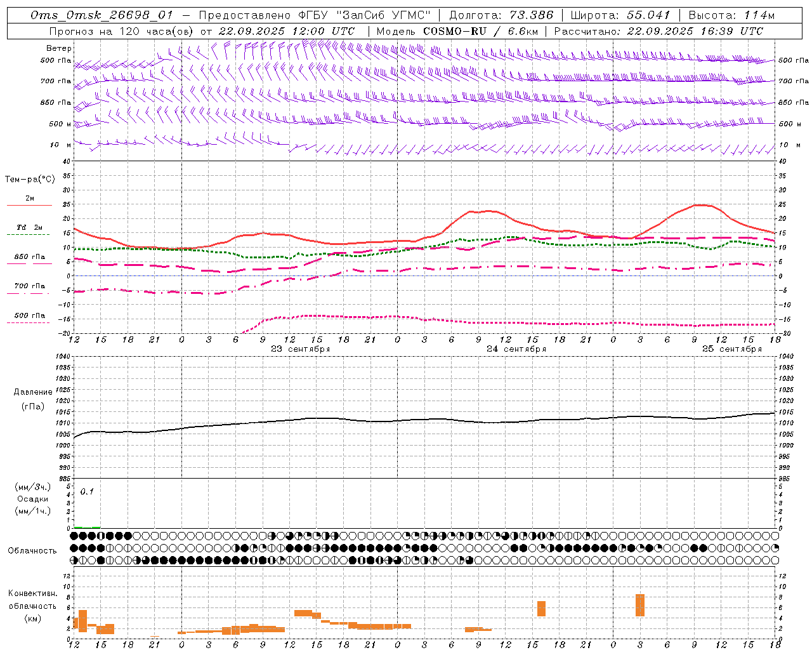This screenshot has width=812, height=650.
Task: Select the '24 сентября' date label
Action: pos(516,349)
